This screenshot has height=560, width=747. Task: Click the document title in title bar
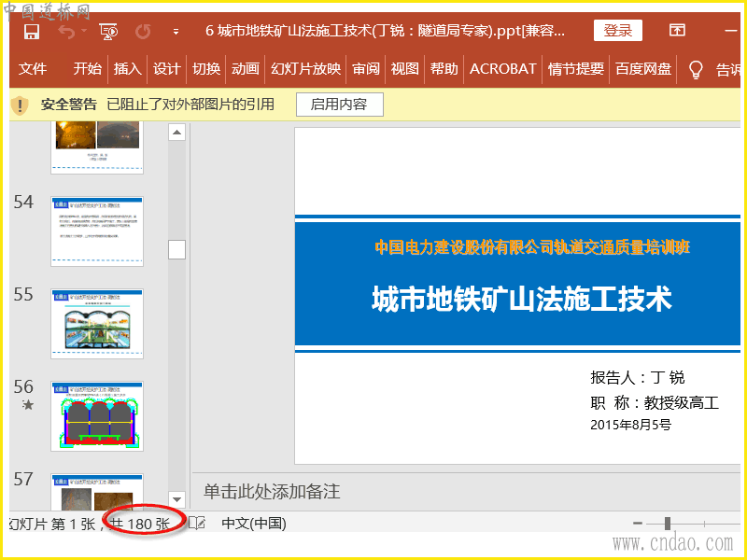(x=385, y=31)
